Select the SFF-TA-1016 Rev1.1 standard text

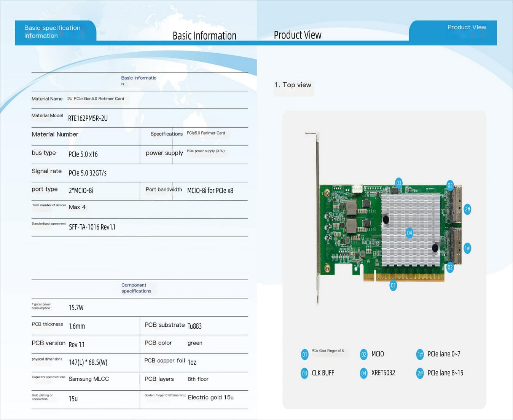(92, 227)
